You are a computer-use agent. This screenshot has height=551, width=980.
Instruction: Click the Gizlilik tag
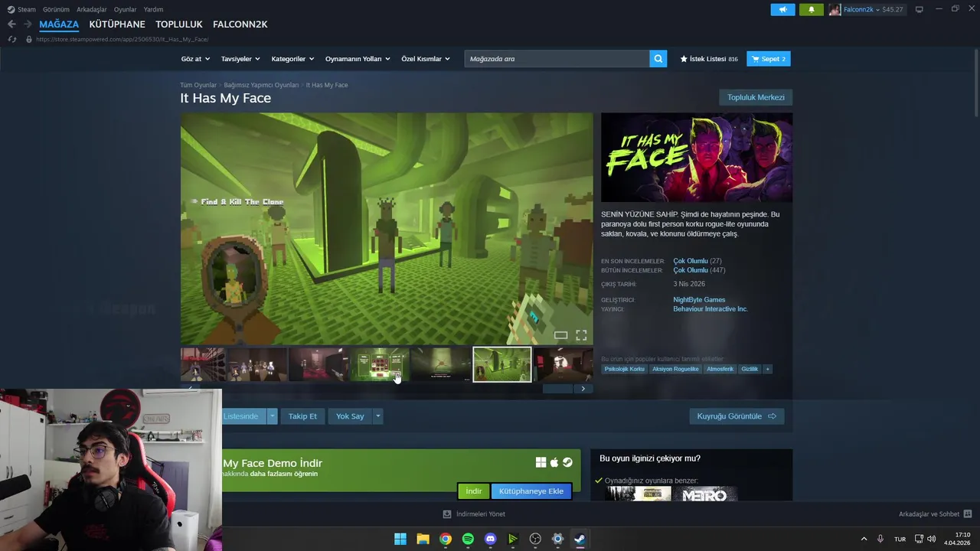tap(750, 369)
